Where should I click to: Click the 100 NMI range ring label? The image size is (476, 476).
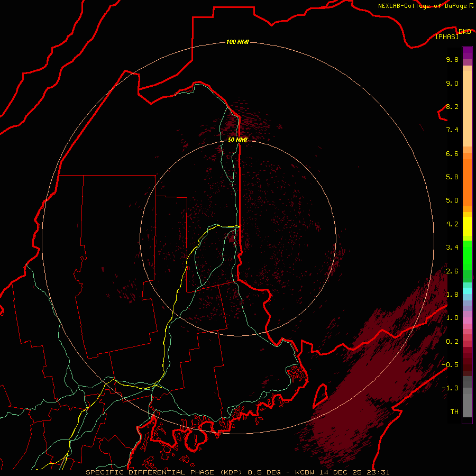237,42
